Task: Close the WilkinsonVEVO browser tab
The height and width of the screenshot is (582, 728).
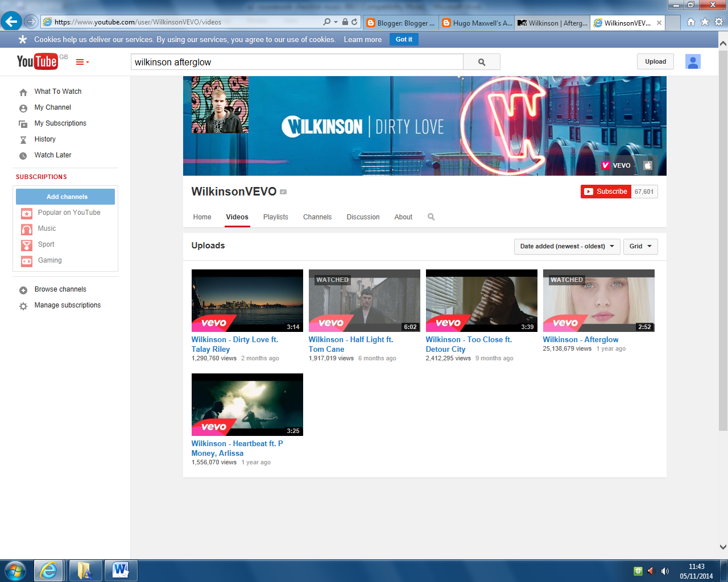Action: (659, 23)
